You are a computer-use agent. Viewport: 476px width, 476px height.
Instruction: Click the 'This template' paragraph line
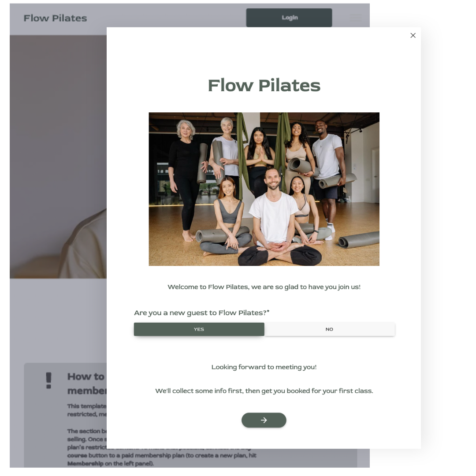(x=87, y=406)
